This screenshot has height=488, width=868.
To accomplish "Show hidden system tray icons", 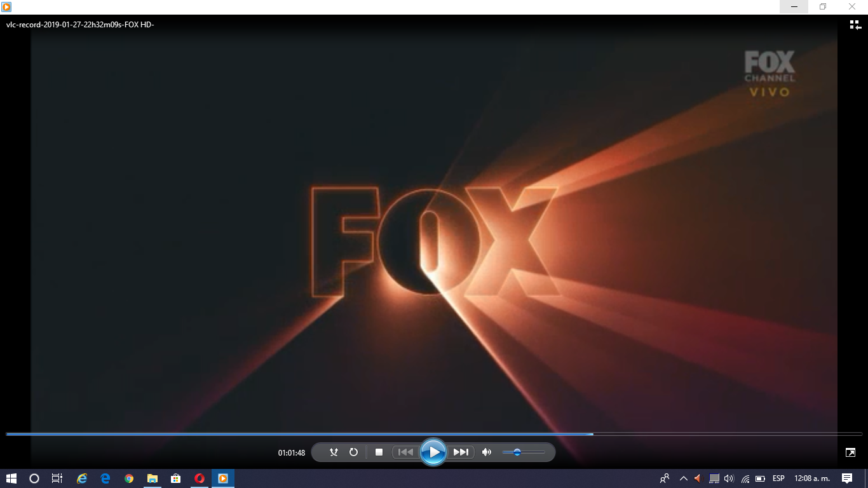I will point(684,478).
